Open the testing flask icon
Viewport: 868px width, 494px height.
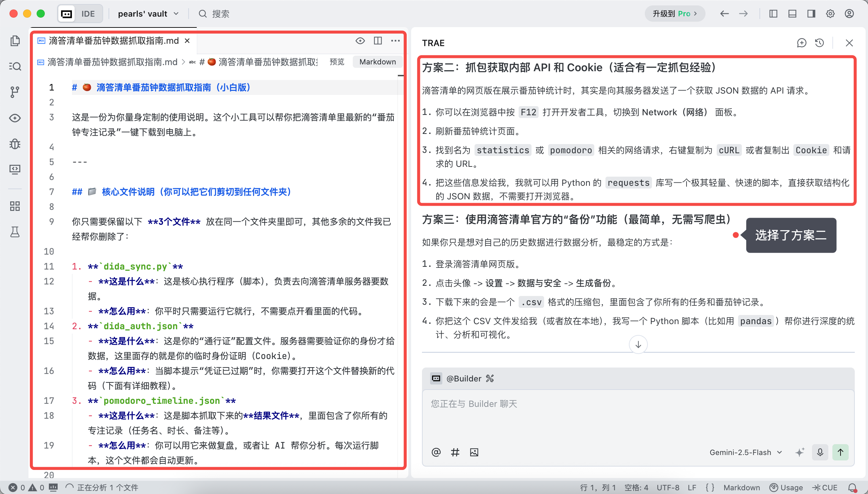tap(15, 232)
